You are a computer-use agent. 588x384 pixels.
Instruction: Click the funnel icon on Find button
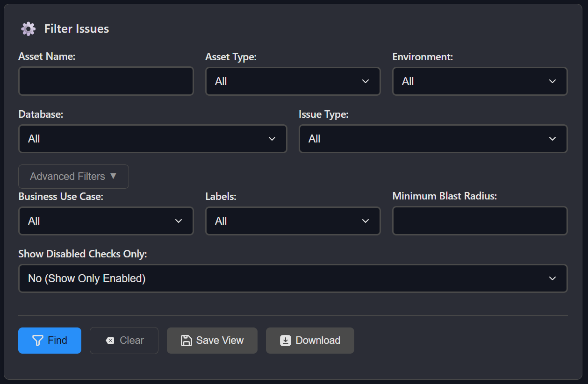(x=38, y=341)
